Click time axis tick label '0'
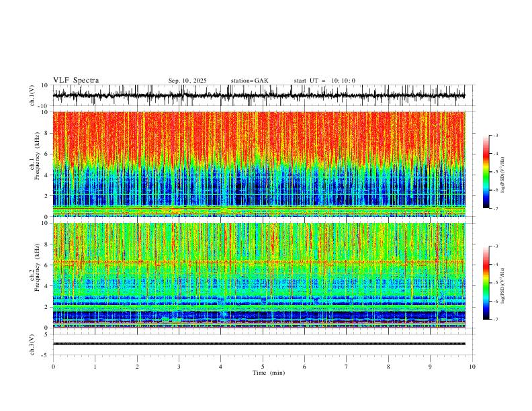Viewport: 532px width, 411px height. (53, 367)
